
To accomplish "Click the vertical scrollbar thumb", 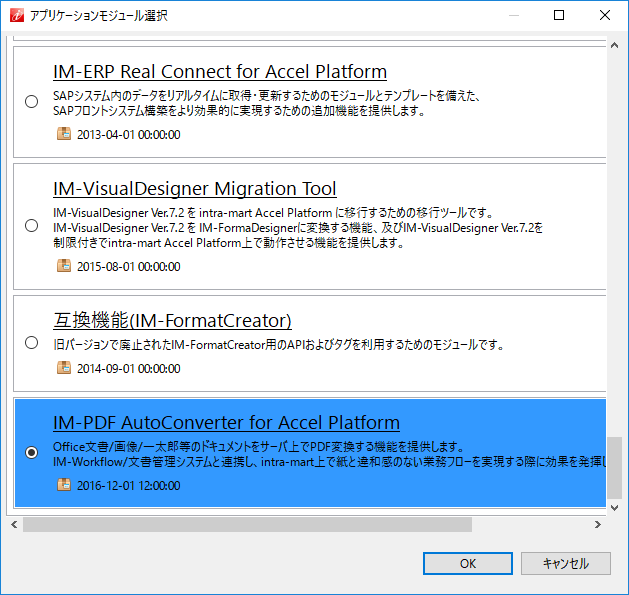I will pos(614,467).
